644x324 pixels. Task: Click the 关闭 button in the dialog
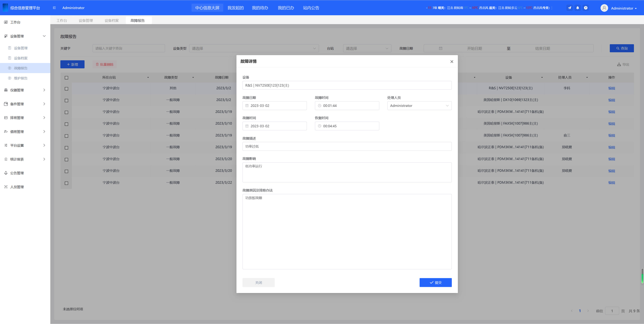(x=258, y=282)
